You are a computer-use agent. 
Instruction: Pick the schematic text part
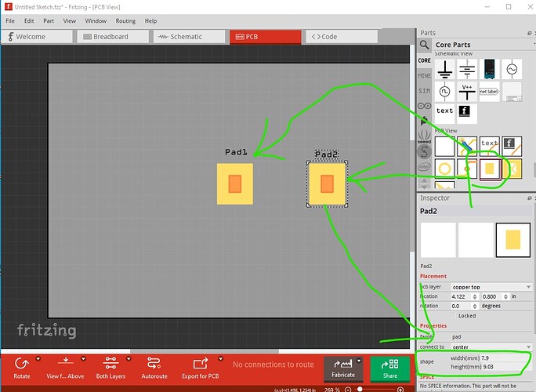click(x=445, y=114)
